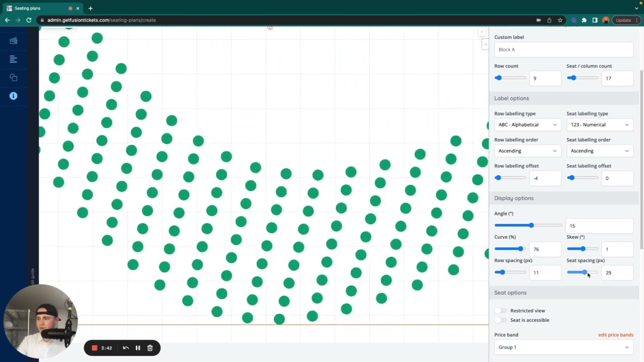
Task: Go back in browser history
Action: pos(7,20)
